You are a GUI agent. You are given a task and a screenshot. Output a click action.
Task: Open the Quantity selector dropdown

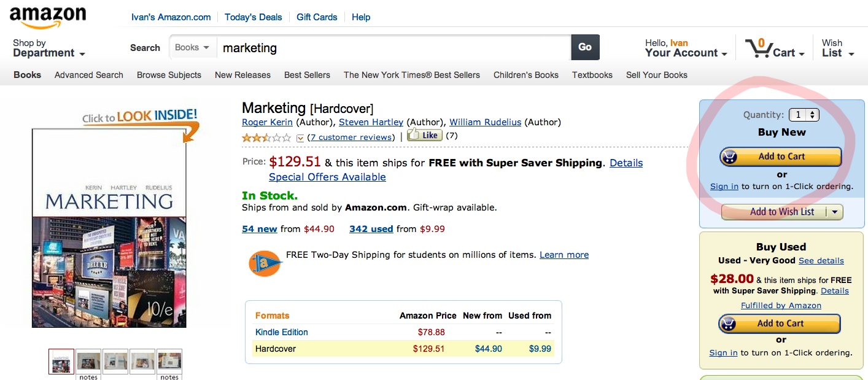(x=804, y=115)
